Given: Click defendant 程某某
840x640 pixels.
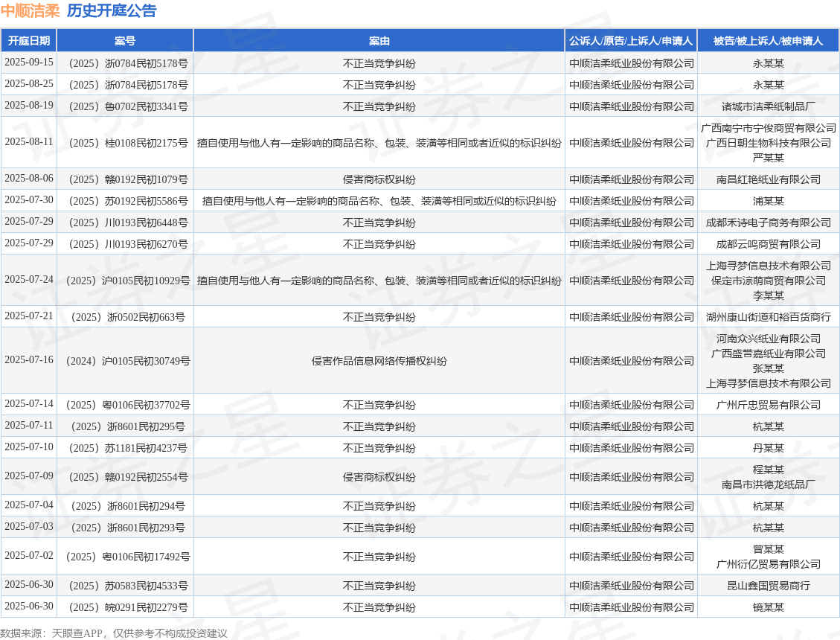Looking at the screenshot, I should (769, 469).
